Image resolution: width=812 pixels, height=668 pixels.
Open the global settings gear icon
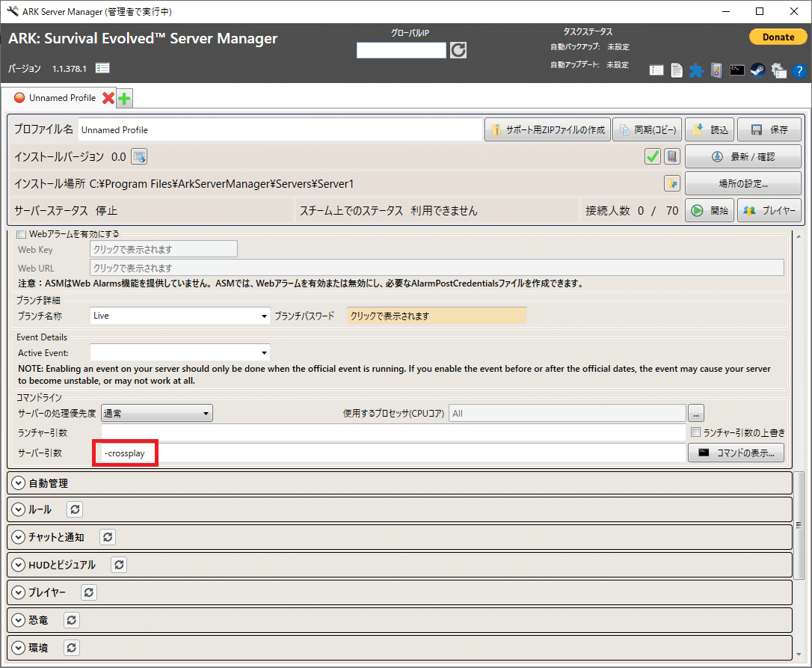[x=778, y=70]
